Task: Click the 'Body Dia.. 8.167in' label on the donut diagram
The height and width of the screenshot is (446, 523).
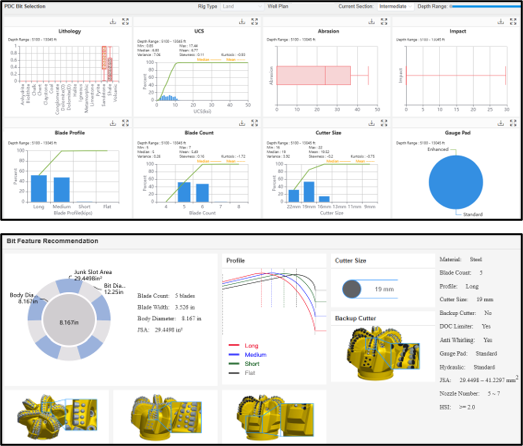Action: pyautogui.click(x=23, y=298)
